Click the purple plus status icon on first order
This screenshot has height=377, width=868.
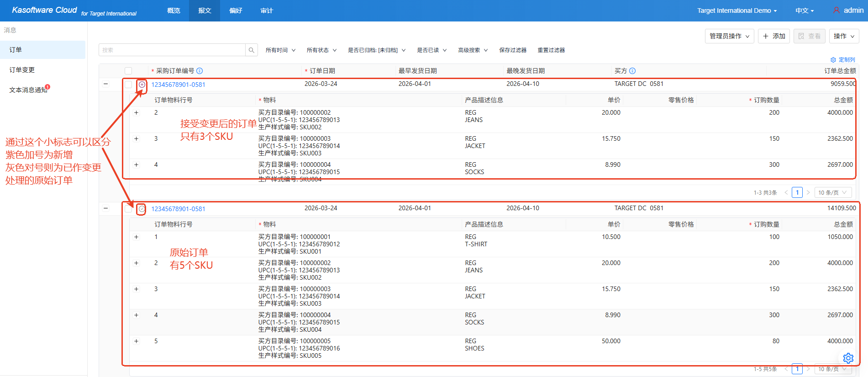142,85
